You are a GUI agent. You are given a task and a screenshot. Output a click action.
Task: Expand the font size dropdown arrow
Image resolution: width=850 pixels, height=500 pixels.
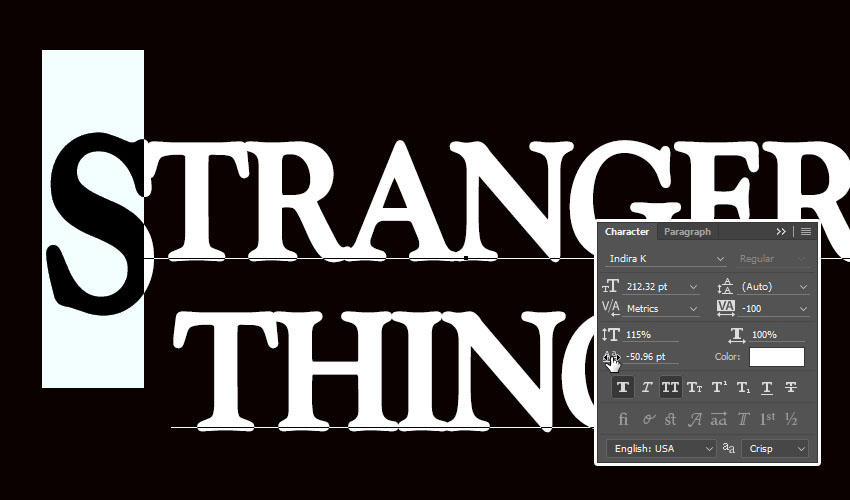(693, 287)
